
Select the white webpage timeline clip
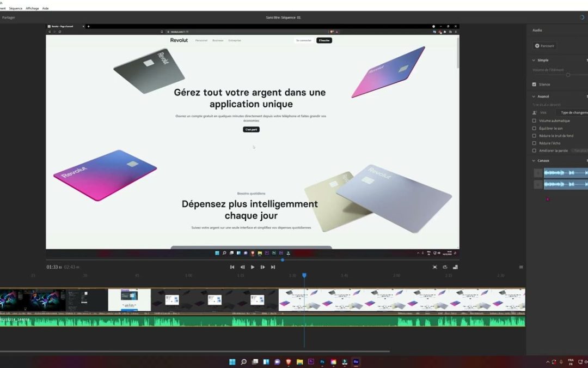(130, 300)
